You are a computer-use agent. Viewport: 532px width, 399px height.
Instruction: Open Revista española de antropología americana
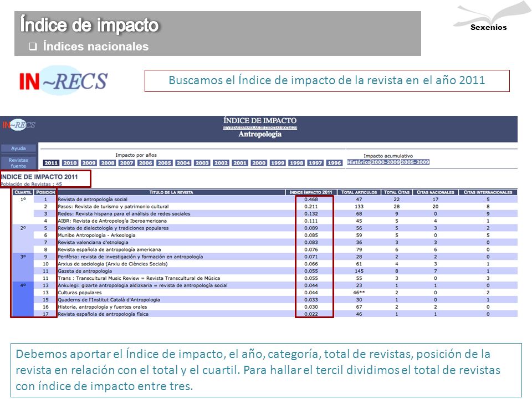coord(109,249)
